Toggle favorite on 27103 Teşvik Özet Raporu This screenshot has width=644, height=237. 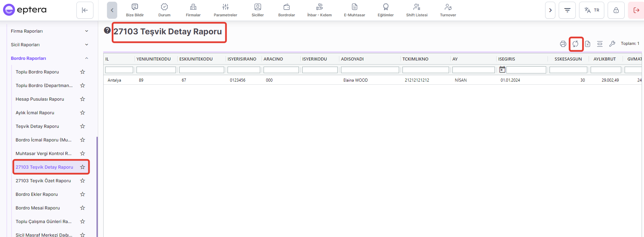click(x=83, y=181)
